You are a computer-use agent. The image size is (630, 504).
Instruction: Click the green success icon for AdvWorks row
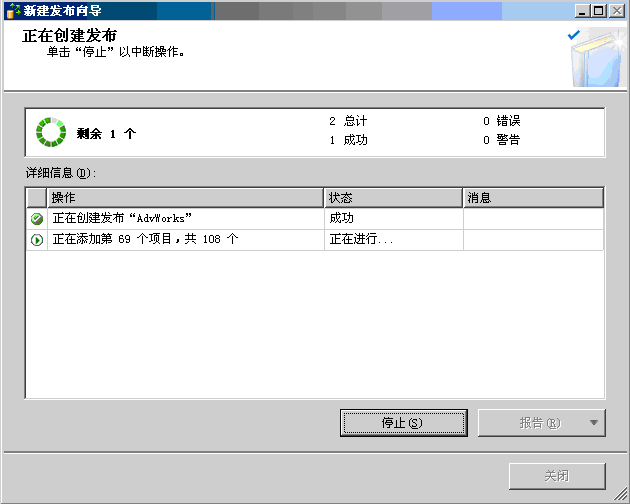tap(37, 219)
